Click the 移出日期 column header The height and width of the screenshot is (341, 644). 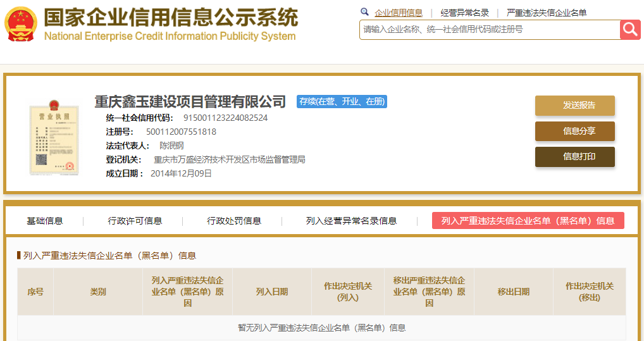pyautogui.click(x=514, y=292)
